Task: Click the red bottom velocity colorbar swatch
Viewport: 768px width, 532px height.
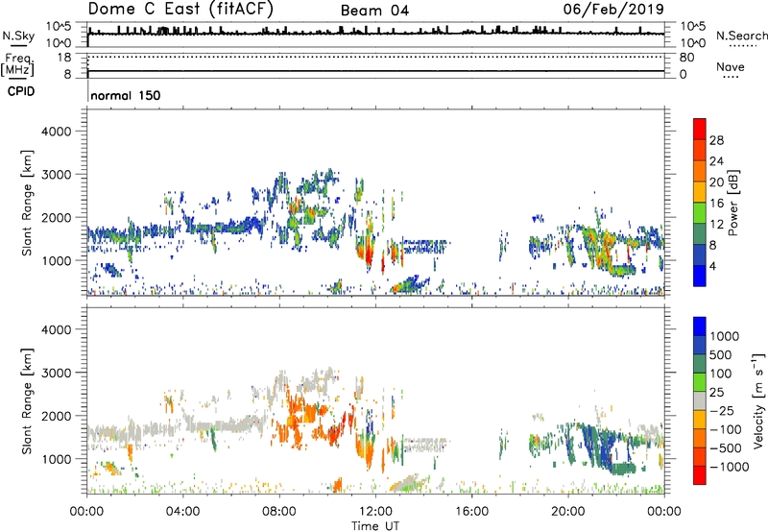Action: coord(700,475)
